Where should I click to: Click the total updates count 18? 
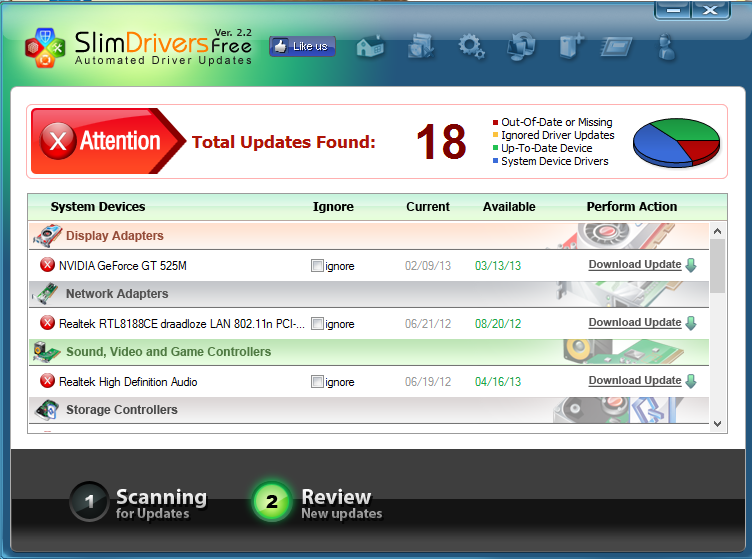tap(441, 141)
